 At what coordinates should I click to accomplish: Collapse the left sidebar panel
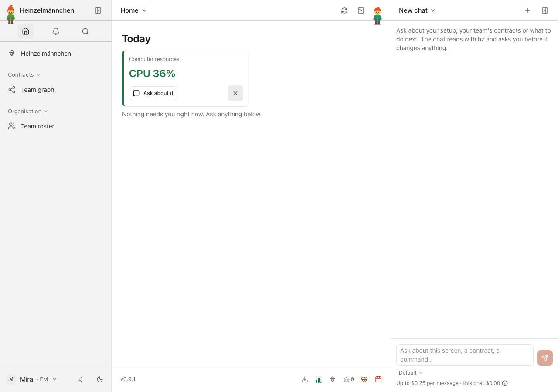[x=98, y=10]
